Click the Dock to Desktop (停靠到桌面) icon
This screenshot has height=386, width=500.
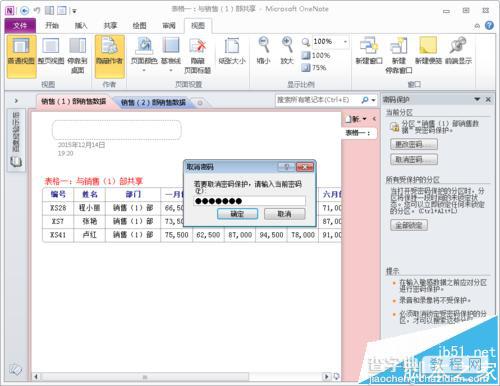tap(78, 56)
